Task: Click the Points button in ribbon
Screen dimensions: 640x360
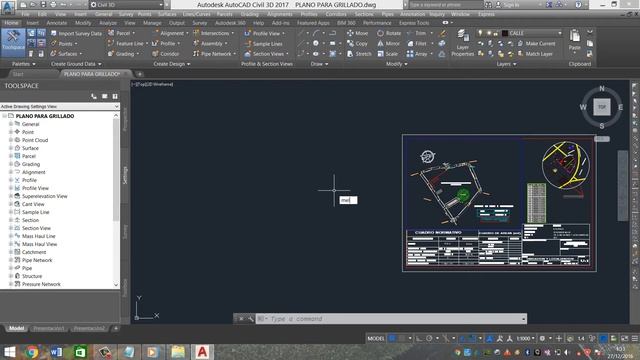Action: [64, 43]
